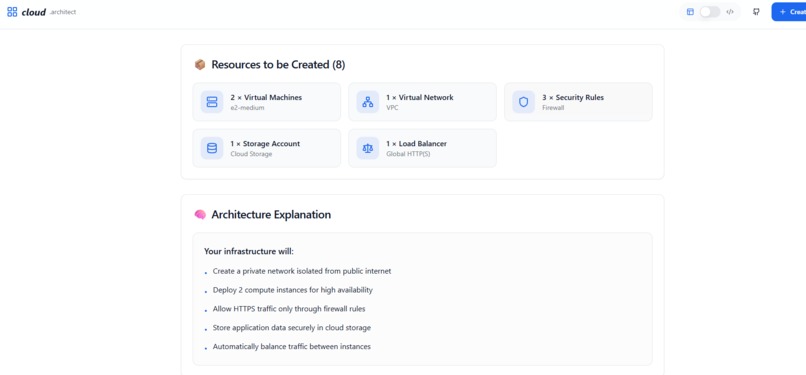Click the database icon for Storage Account

tap(212, 148)
